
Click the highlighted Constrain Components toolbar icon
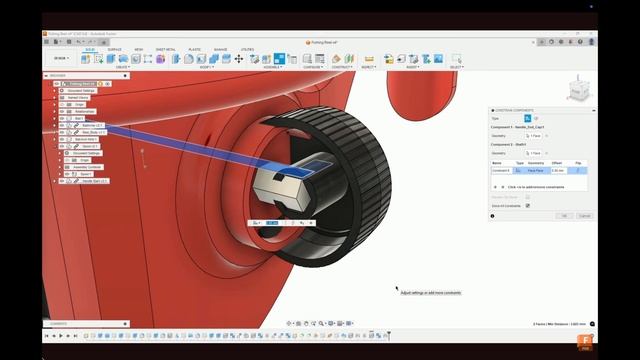(x=280, y=59)
